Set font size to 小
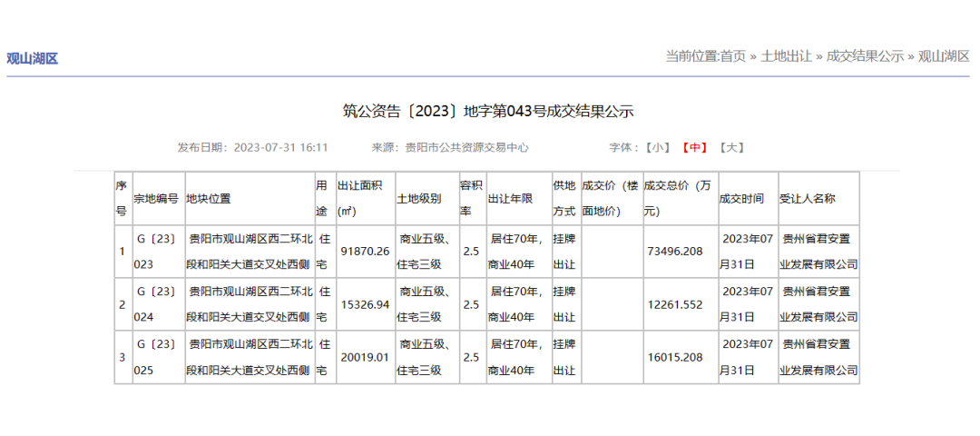The image size is (980, 436). click(658, 148)
